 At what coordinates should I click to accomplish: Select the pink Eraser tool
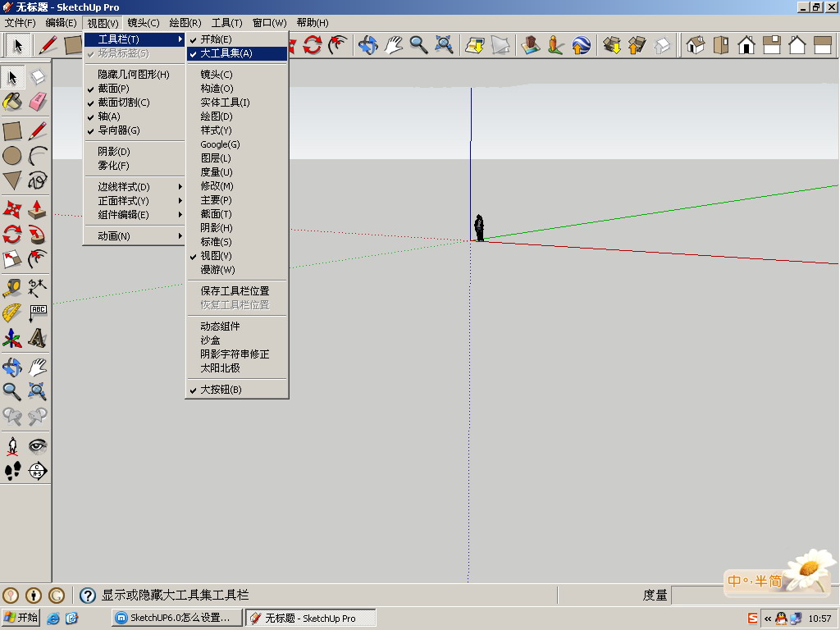pos(38,102)
